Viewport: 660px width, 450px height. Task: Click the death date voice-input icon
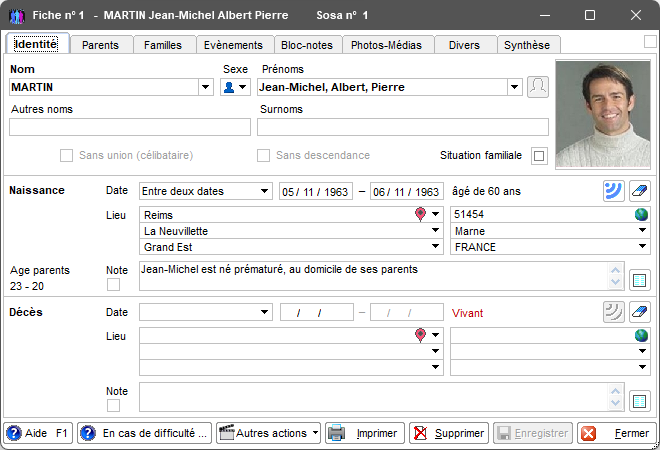pos(613,312)
